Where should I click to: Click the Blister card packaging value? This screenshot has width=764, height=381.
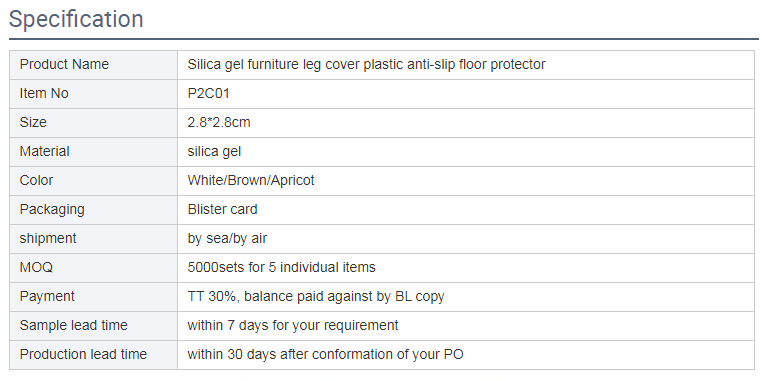tap(222, 210)
